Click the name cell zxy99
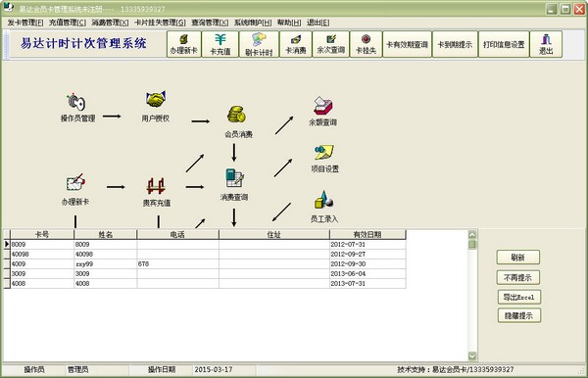This screenshot has width=588, height=378. 106,263
